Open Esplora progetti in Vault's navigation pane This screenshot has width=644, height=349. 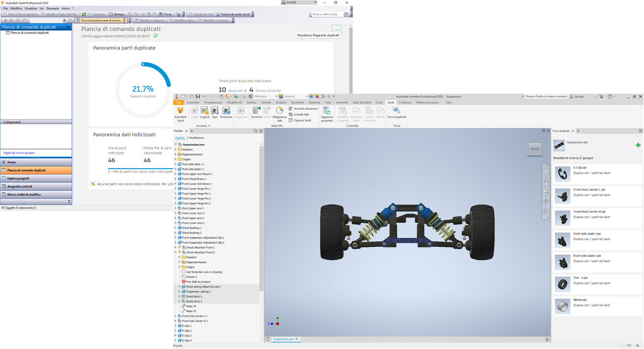36,178
